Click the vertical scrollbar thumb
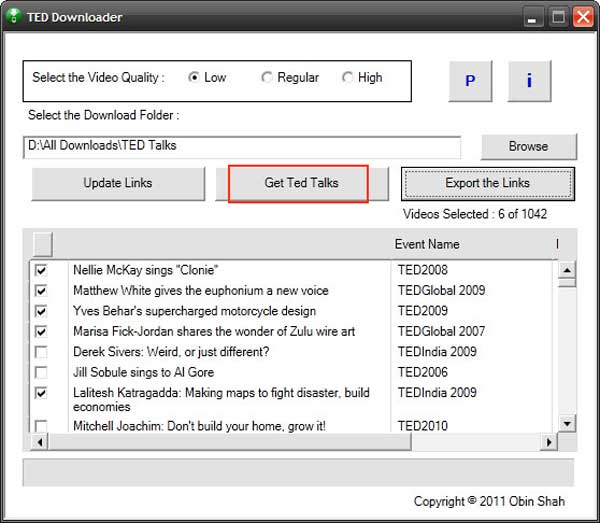This screenshot has width=600, height=523. [567, 283]
